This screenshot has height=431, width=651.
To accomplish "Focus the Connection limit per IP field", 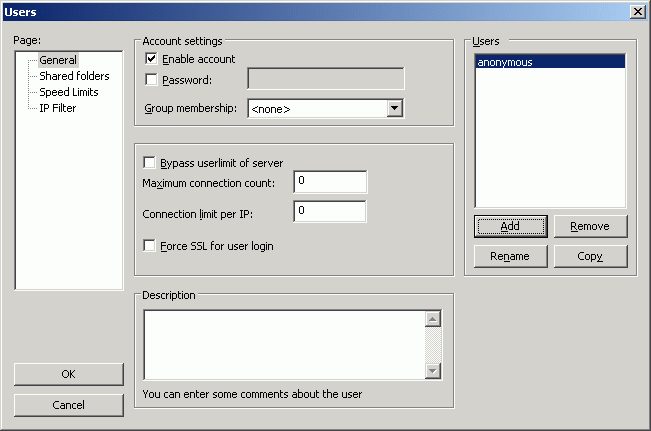I will [x=330, y=211].
